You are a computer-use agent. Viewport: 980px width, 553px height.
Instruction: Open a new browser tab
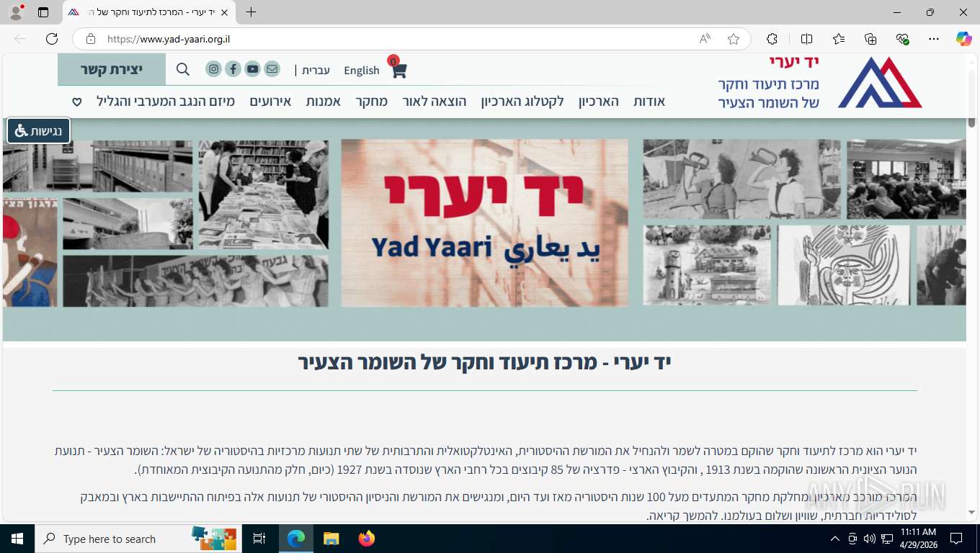coord(251,12)
